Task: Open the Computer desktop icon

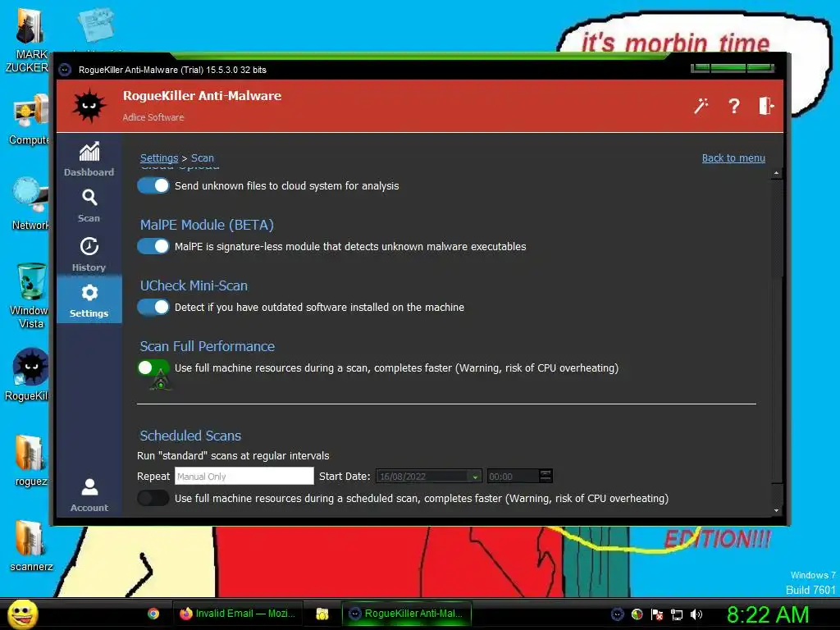Action: [30, 120]
